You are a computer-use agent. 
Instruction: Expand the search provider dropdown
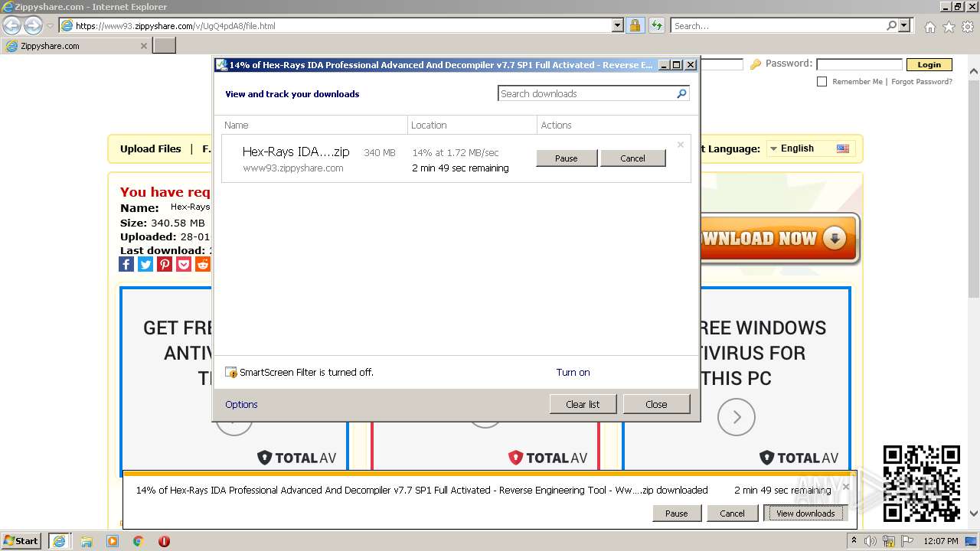904,25
